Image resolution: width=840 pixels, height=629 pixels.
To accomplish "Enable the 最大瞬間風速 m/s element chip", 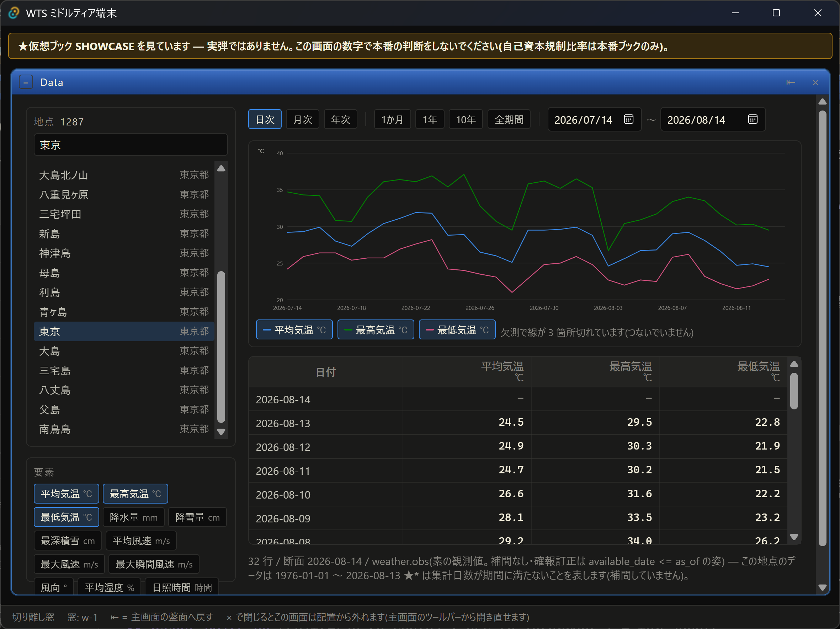I will click(x=154, y=564).
